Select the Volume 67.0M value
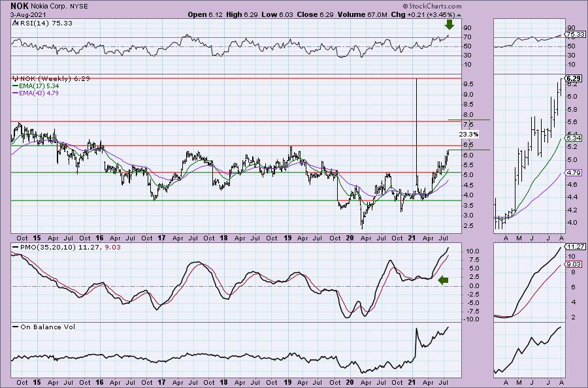Screen dimensions: 588x388 click(x=362, y=14)
